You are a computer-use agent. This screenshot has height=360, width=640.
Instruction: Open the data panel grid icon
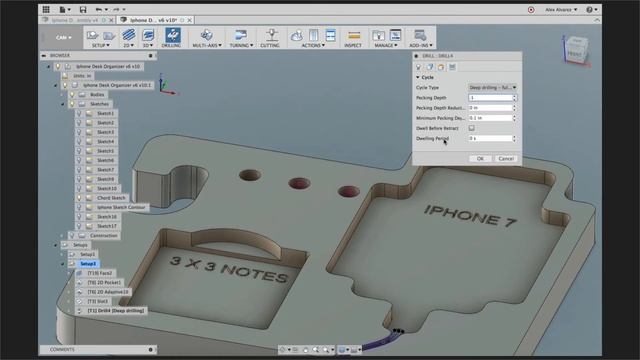coord(46,9)
